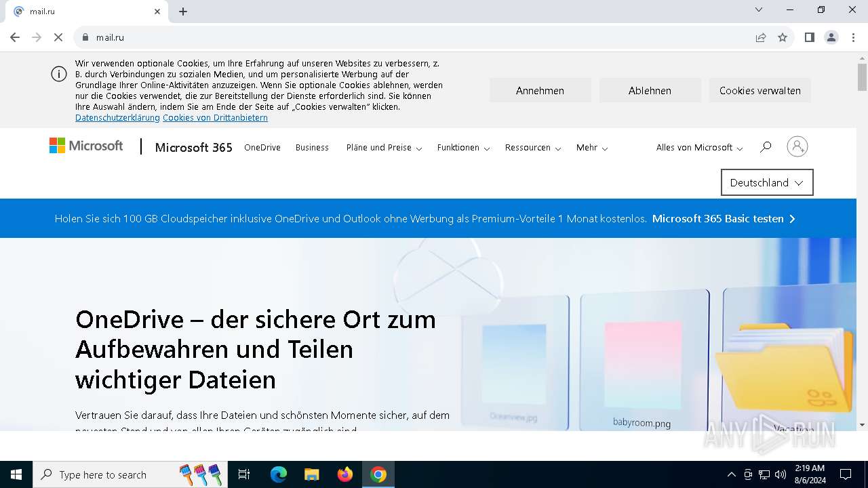
Task: Open the Chrome three-dot menu
Action: [x=853, y=37]
